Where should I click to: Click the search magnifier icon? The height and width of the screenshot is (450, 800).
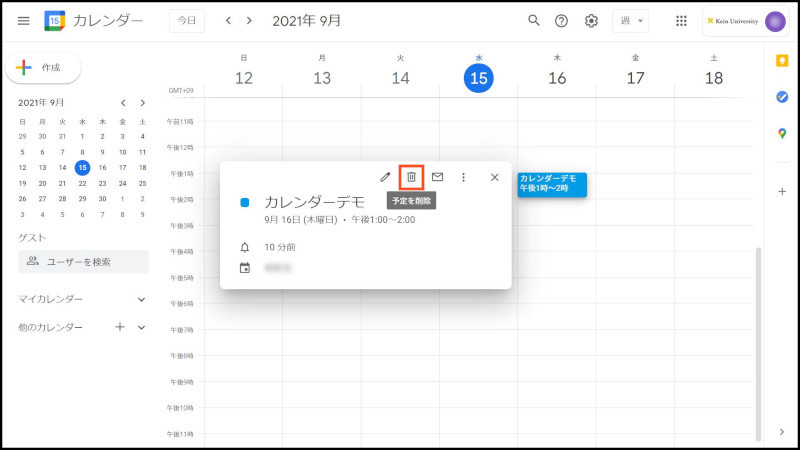[x=534, y=20]
